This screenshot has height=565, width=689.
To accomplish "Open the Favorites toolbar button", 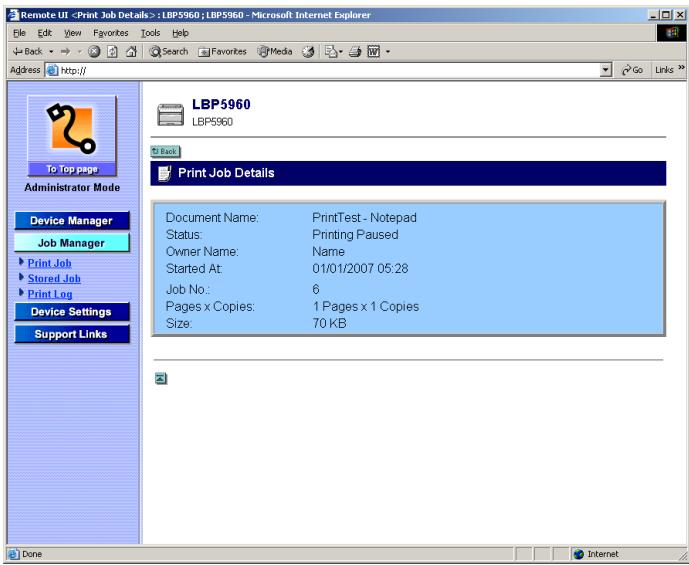I will pos(222,52).
